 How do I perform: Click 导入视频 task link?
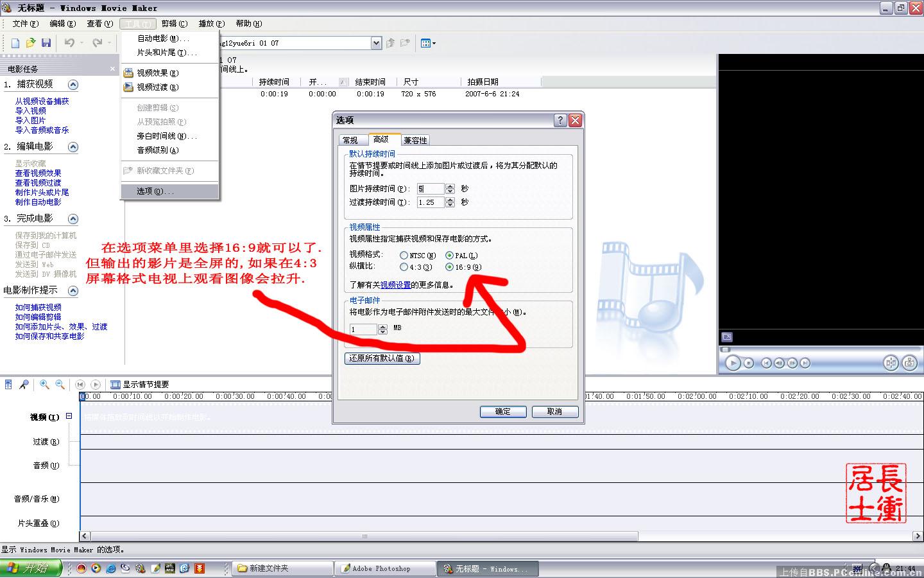31,111
